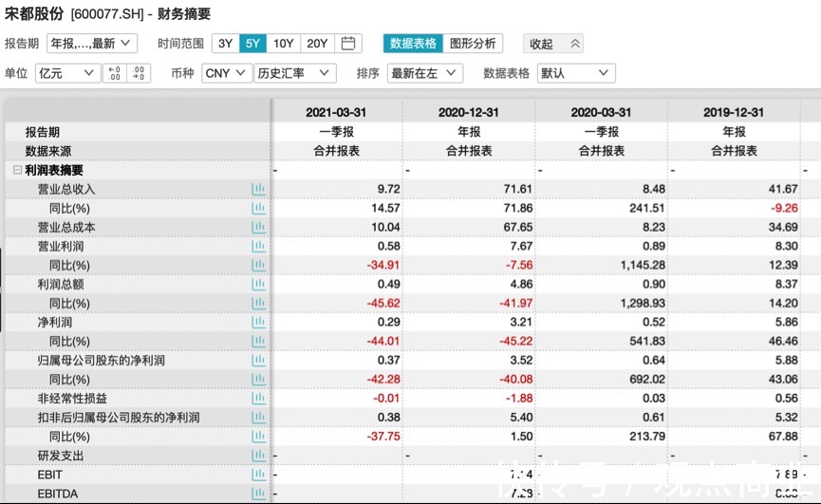
Task: Open the 排序 最新在左 dropdown
Action: coord(424,73)
